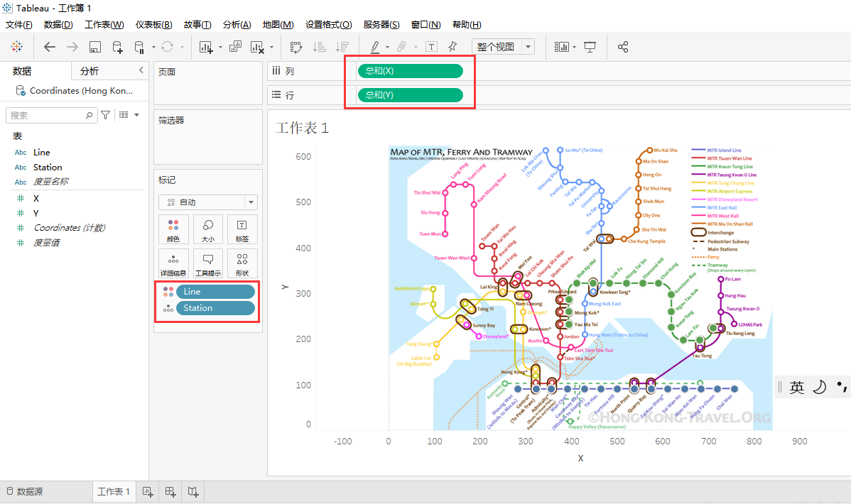Click the new dashboard tab icon

coord(170,491)
